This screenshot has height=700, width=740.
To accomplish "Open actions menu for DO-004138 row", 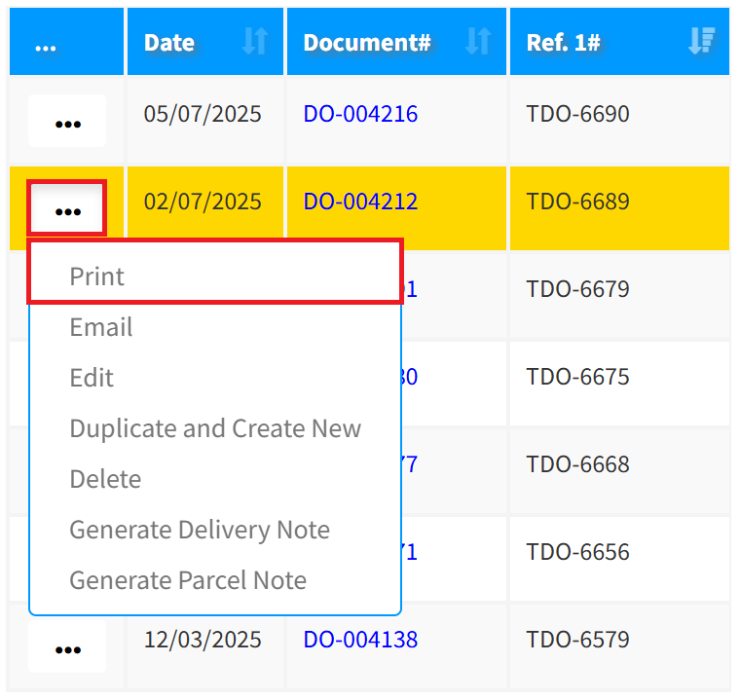I will click(67, 647).
